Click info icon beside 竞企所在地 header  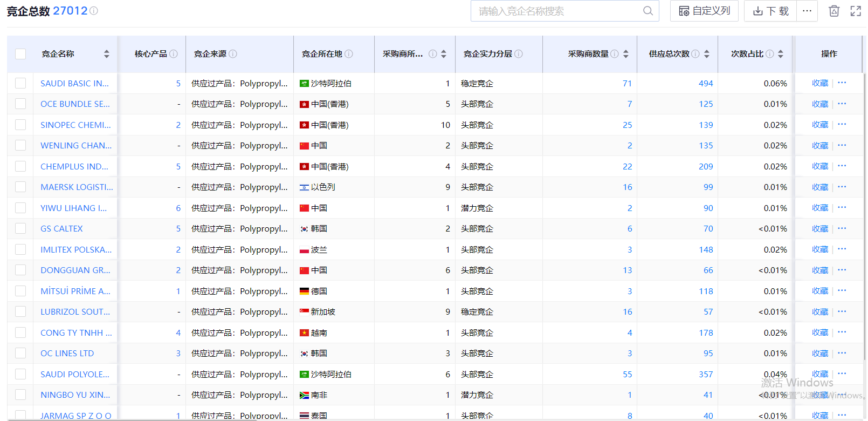[x=349, y=54]
